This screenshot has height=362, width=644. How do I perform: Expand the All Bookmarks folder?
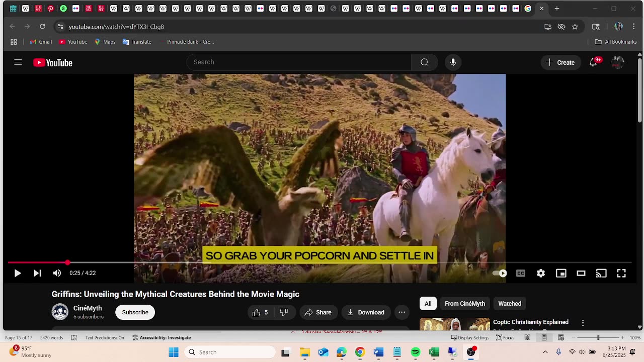tap(616, 42)
